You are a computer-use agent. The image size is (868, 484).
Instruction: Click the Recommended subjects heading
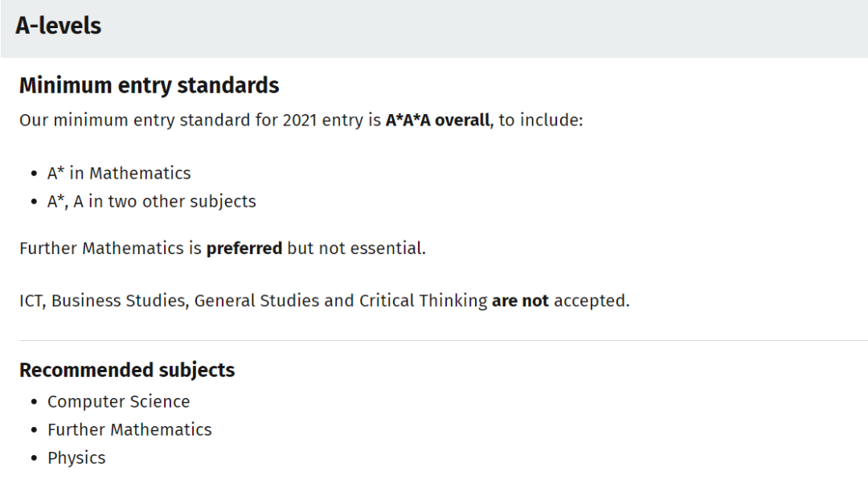click(127, 370)
